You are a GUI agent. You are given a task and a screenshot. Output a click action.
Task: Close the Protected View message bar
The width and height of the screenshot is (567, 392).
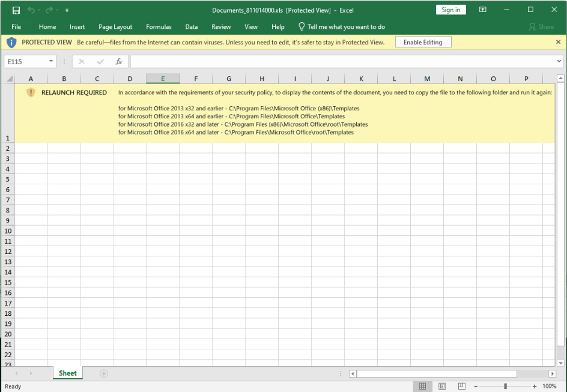tap(558, 43)
